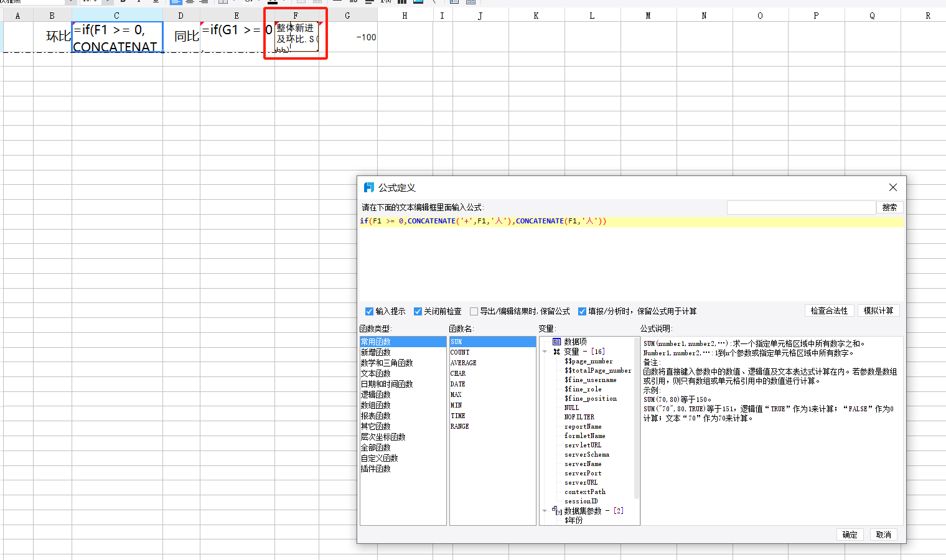This screenshot has height=560, width=946.
Task: Select RANGE in function name list
Action: click(x=460, y=426)
